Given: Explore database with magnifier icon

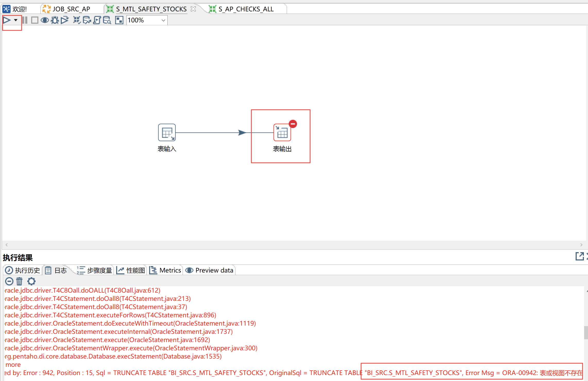Looking at the screenshot, I should coord(107,20).
